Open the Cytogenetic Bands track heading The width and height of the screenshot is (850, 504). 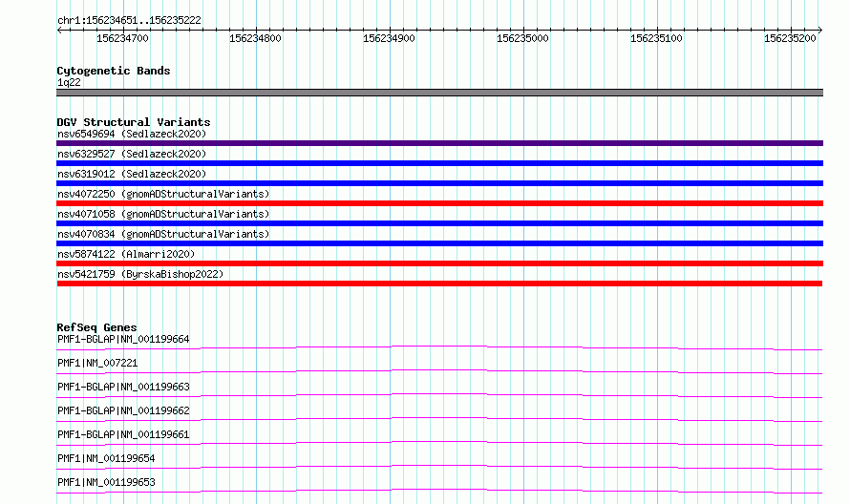(114, 71)
